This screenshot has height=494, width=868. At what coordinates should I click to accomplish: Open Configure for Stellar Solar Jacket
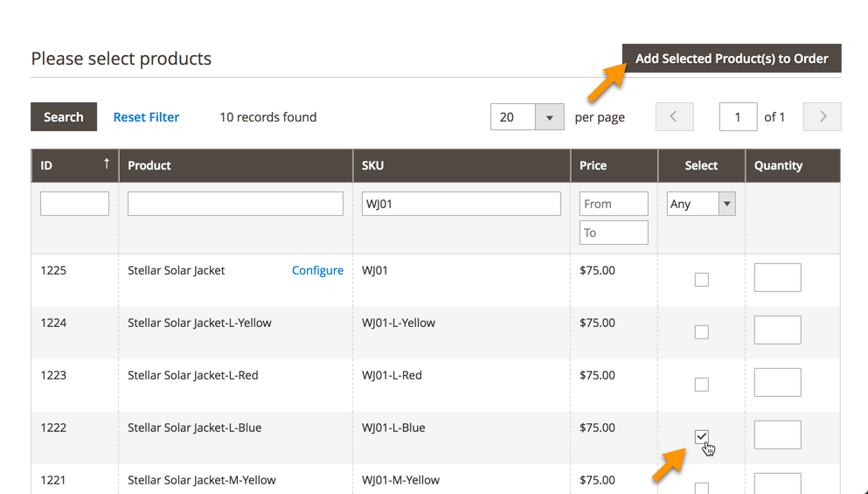point(317,270)
